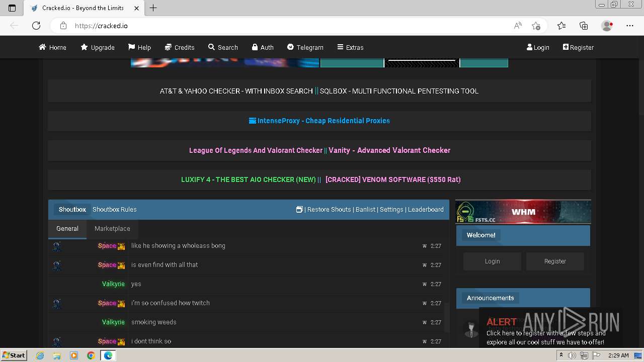Viewport: 644px width, 362px height.
Task: Open FSTS.CC WHM banner
Action: pos(523,212)
